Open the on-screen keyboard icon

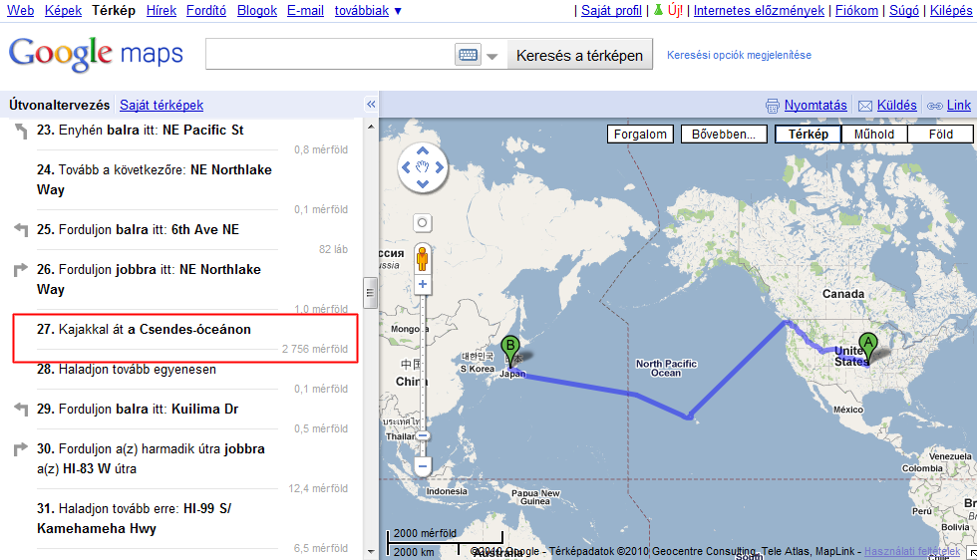pyautogui.click(x=468, y=55)
